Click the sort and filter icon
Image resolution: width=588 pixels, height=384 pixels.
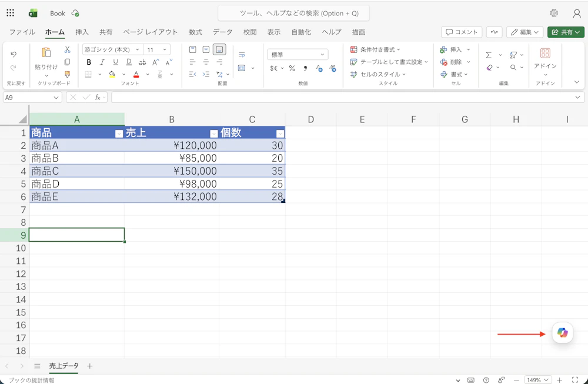pos(513,55)
